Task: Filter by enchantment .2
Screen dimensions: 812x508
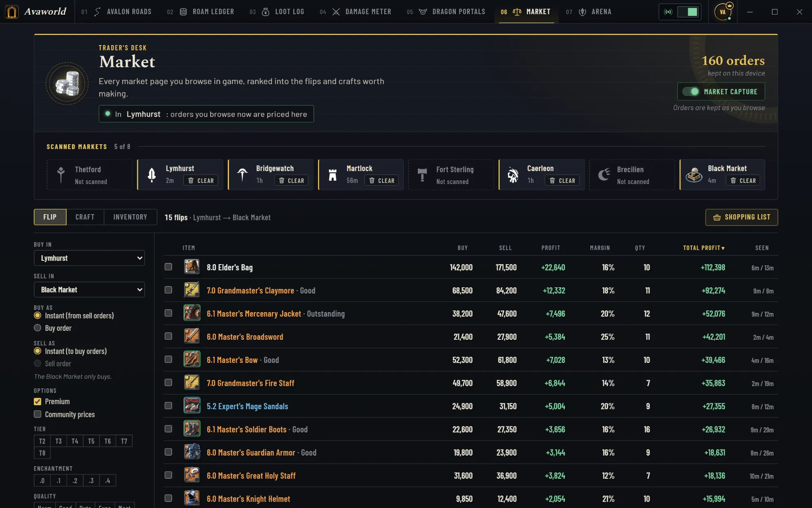Action: point(75,480)
